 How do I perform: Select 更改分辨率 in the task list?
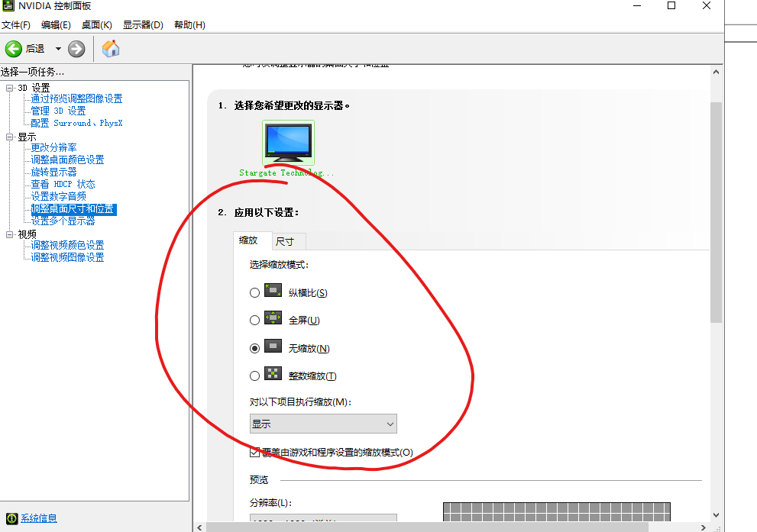[53, 147]
